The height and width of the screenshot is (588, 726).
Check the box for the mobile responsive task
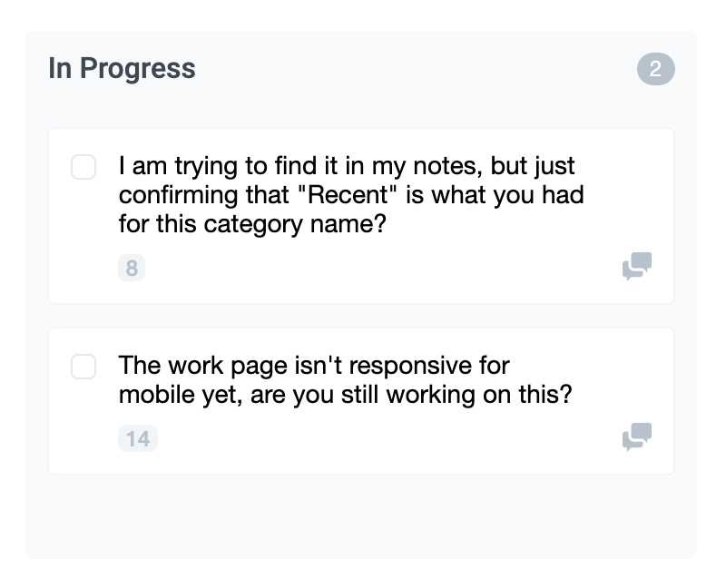click(x=83, y=367)
